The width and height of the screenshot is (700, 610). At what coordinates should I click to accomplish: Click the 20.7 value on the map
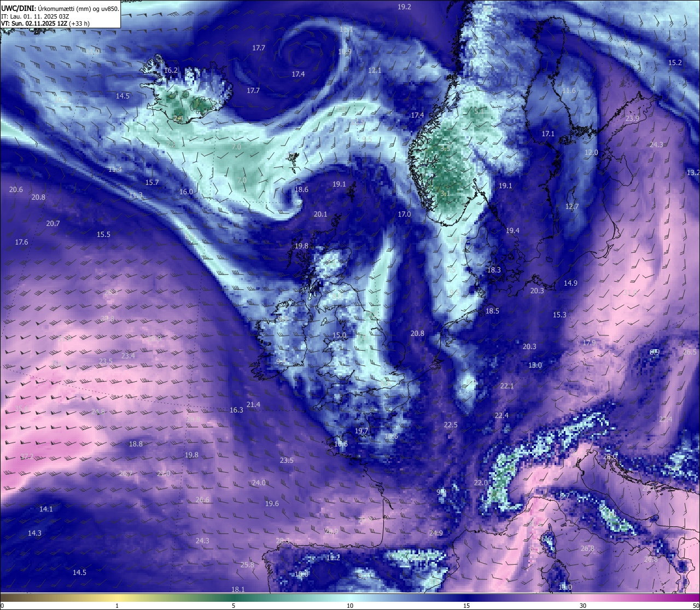click(x=52, y=223)
